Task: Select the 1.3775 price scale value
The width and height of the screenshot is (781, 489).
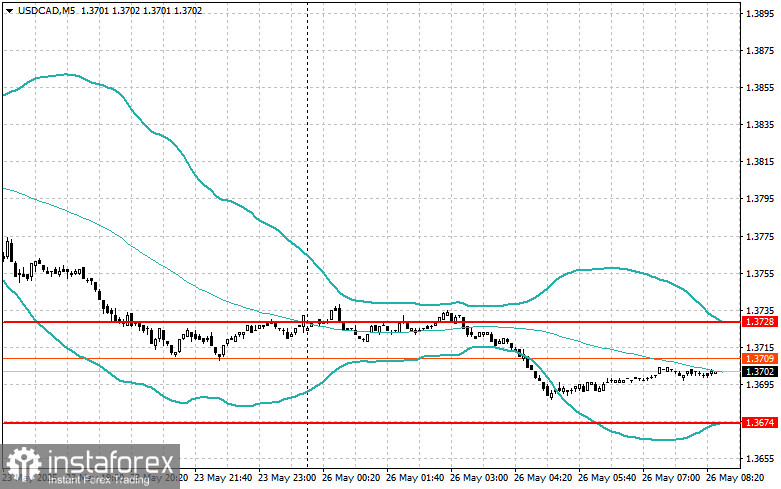Action: click(x=760, y=237)
